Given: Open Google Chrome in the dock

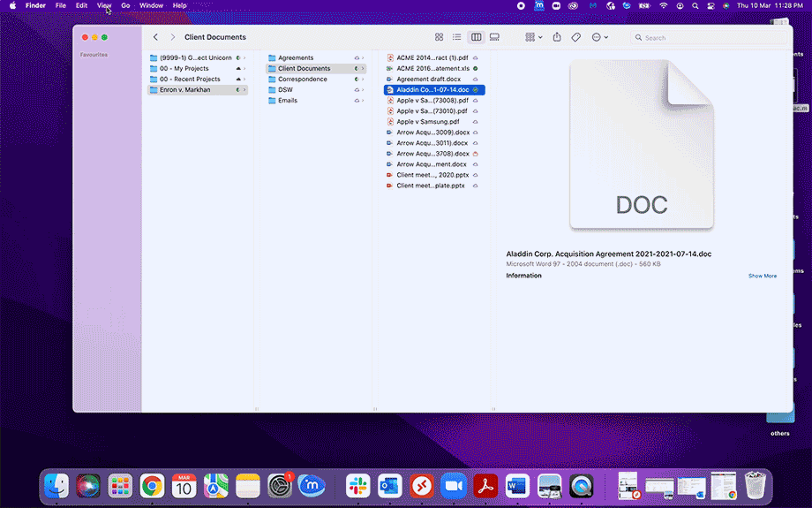Looking at the screenshot, I should (152, 485).
